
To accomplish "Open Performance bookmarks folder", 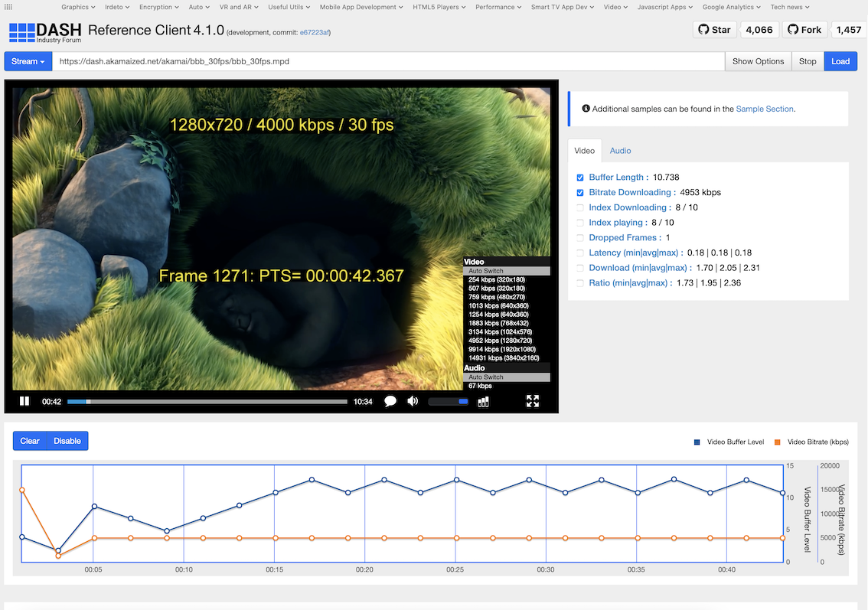I will pos(498,7).
